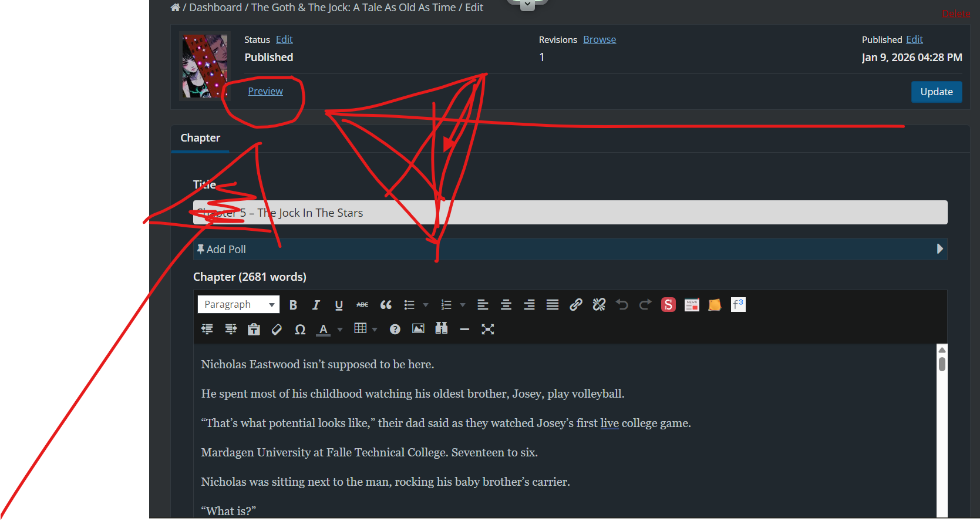Open the table options arrow
The width and height of the screenshot is (980, 521).
[x=375, y=330]
